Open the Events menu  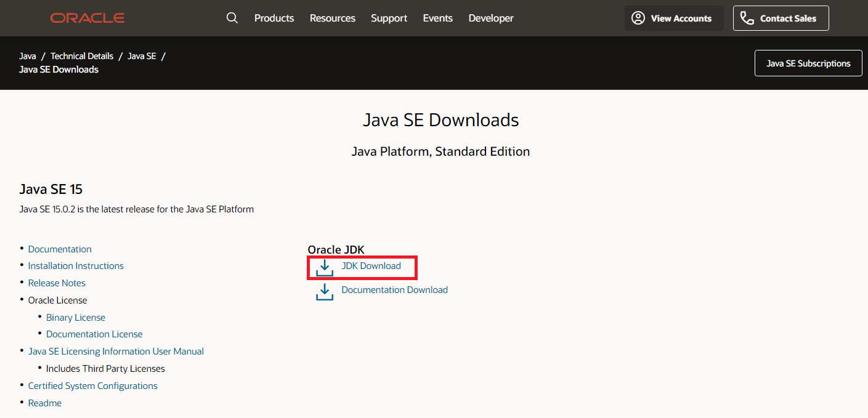click(x=438, y=18)
